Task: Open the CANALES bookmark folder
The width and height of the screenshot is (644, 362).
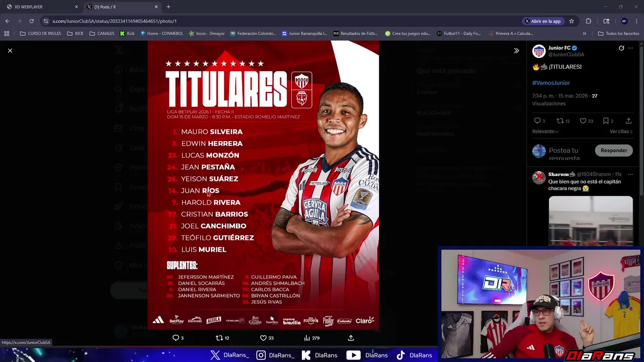Action: (102, 34)
